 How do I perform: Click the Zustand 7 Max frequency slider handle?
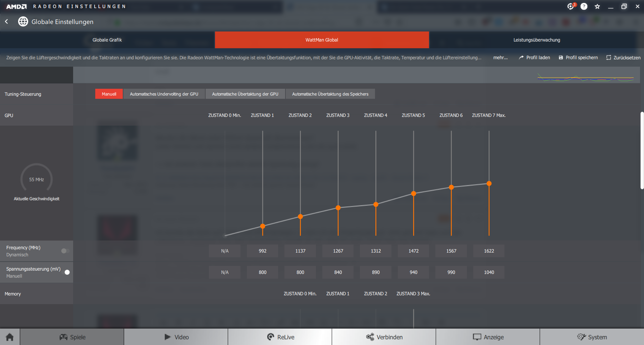[489, 184]
